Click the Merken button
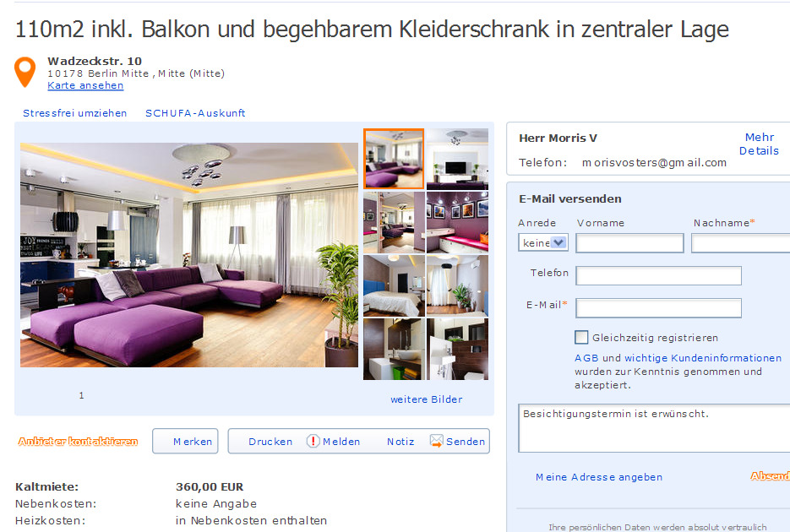Screen dimensions: 790x532 pyautogui.click(x=185, y=441)
